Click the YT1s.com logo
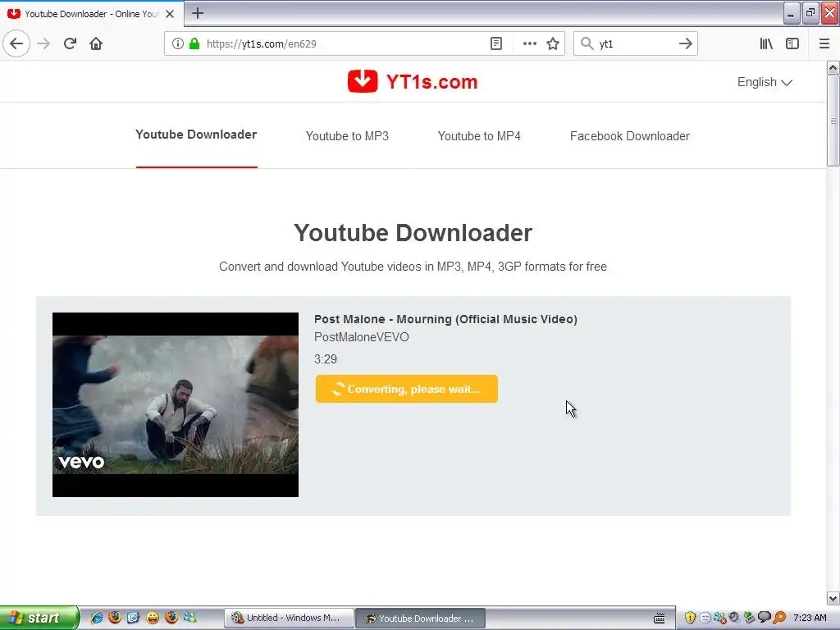The height and width of the screenshot is (630, 840). (413, 81)
